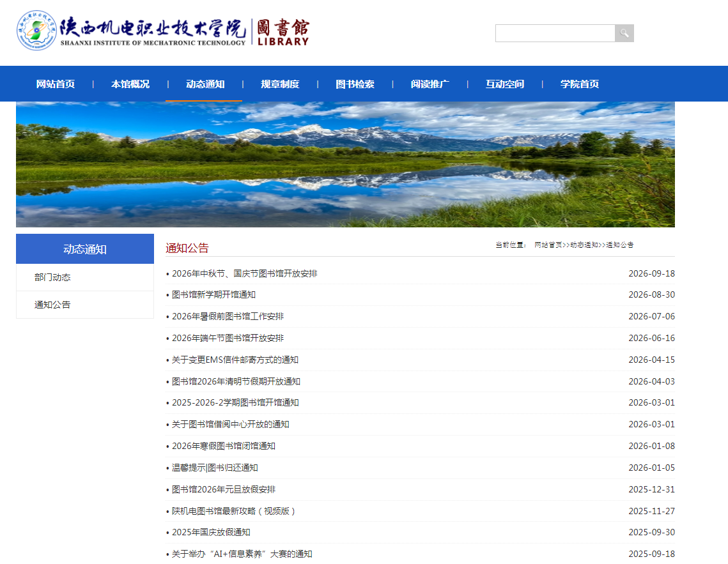Go to 规章制度 in navigation
Screen dimensions: 728x564
pos(280,84)
